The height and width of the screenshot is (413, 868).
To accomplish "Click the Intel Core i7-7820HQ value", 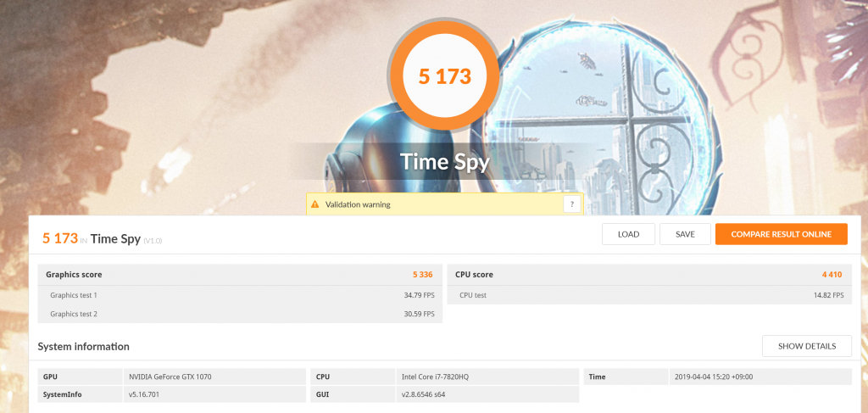I will (x=435, y=377).
